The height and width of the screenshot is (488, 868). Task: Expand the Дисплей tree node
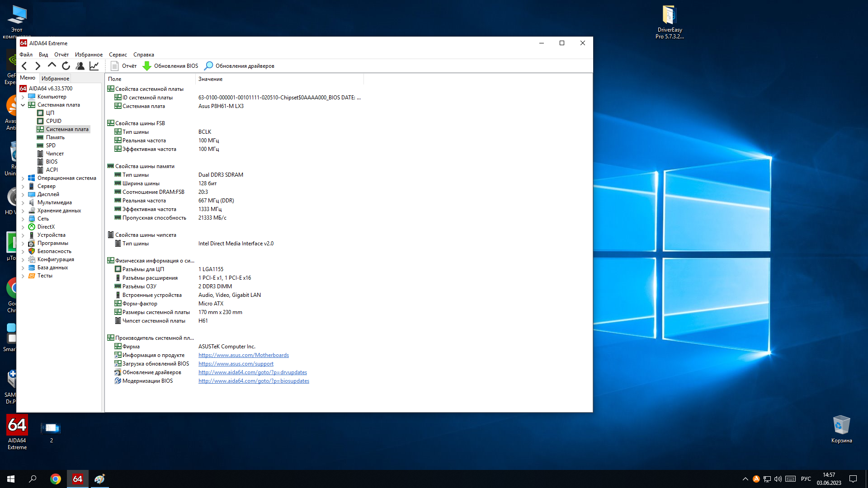coord(23,194)
